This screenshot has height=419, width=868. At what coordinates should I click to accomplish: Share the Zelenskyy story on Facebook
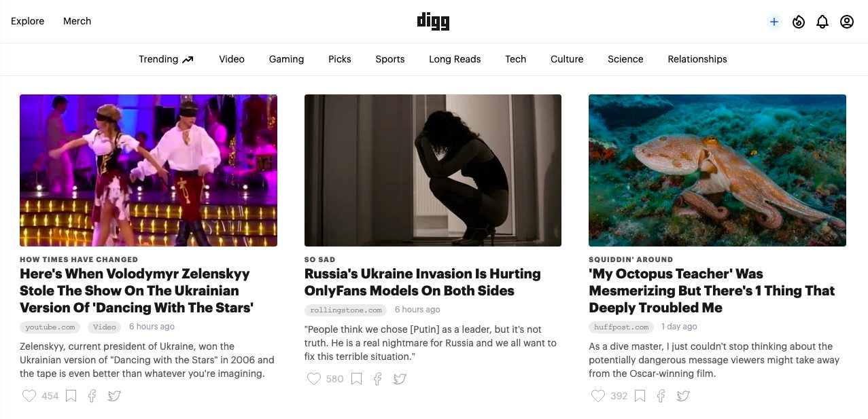click(92, 396)
